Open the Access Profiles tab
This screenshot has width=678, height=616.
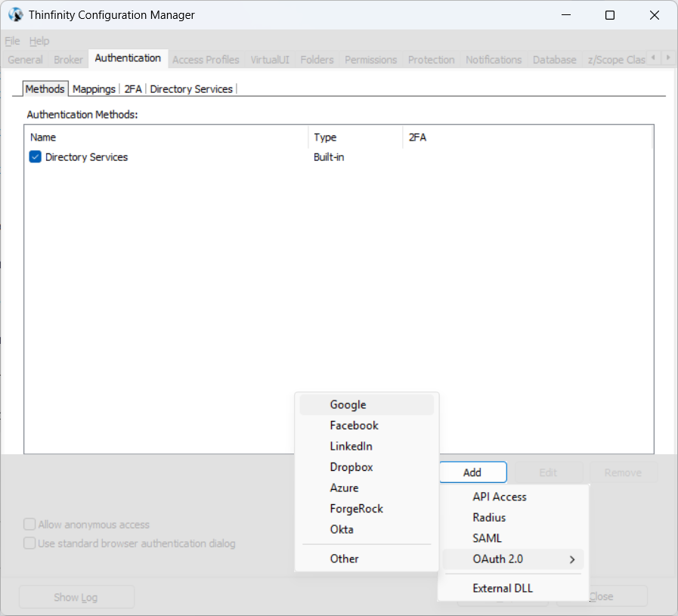click(206, 60)
